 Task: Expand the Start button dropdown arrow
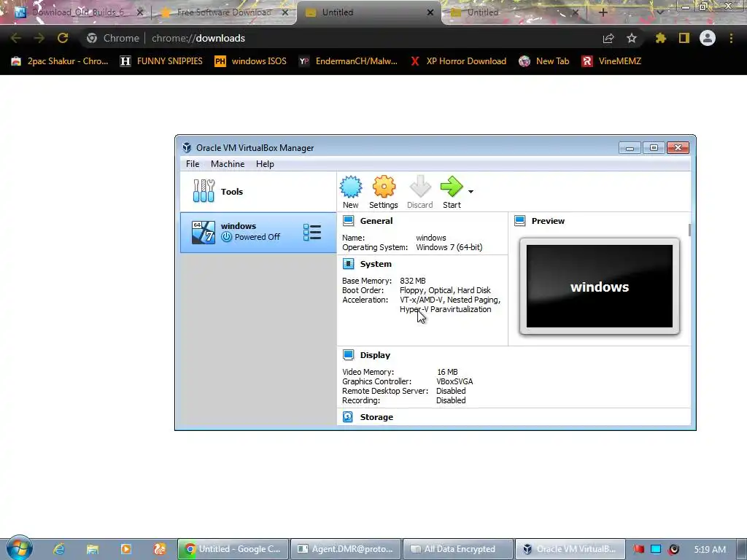click(471, 192)
